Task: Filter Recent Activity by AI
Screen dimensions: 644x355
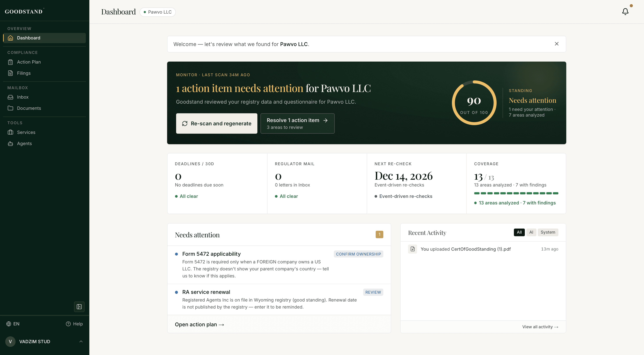Action: pos(531,232)
